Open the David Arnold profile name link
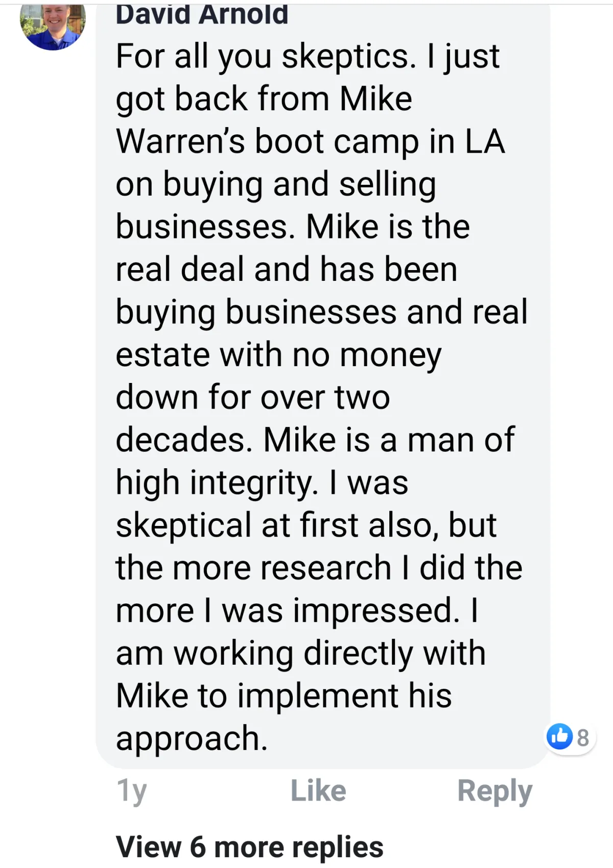The image size is (613, 868). (x=202, y=14)
